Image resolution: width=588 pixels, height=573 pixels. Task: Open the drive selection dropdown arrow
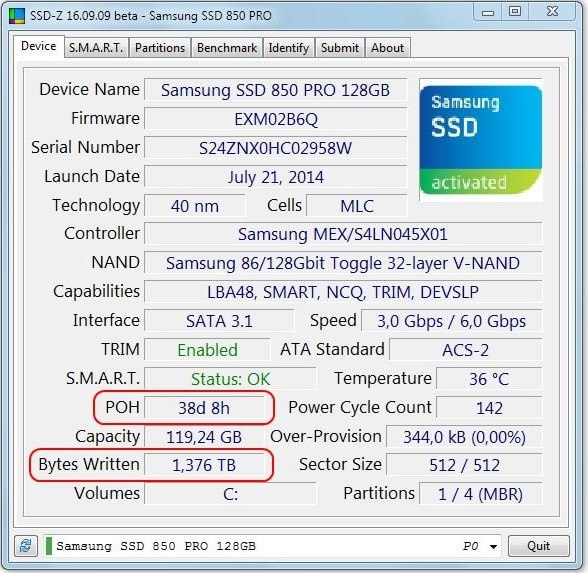pos(494,546)
